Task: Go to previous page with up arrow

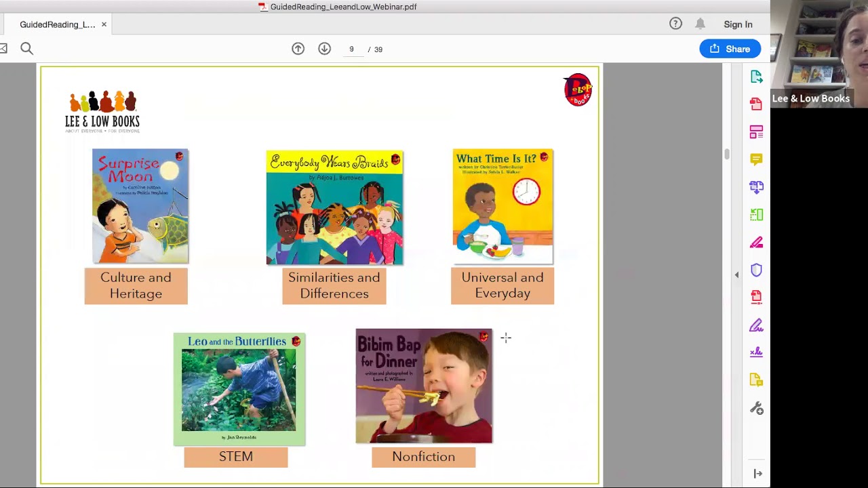Action: [x=298, y=49]
